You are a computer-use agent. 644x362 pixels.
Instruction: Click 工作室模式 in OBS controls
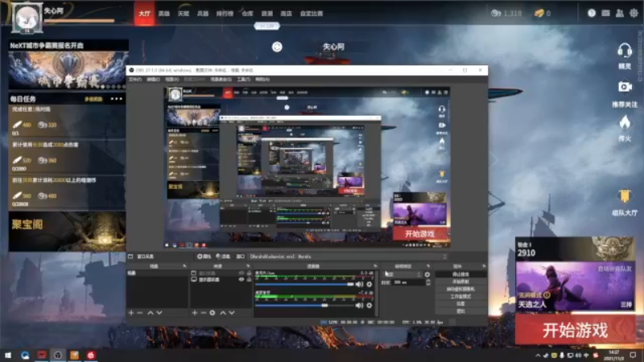pyautogui.click(x=460, y=296)
